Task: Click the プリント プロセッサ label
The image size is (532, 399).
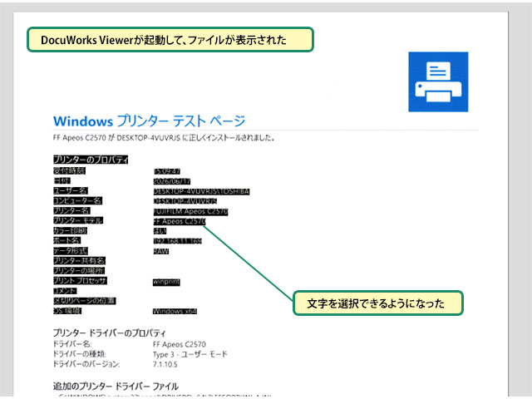Action: (x=80, y=281)
